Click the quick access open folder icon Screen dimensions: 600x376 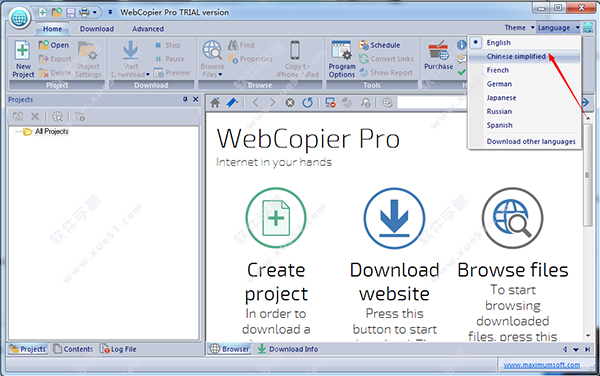coord(57,13)
